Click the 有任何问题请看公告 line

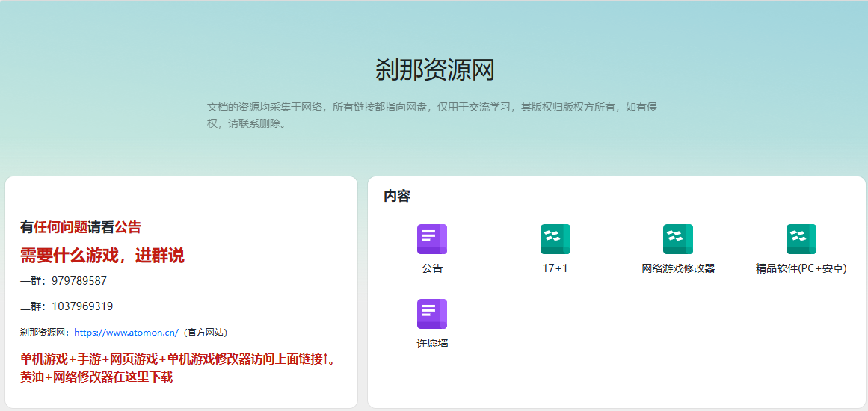tap(80, 226)
